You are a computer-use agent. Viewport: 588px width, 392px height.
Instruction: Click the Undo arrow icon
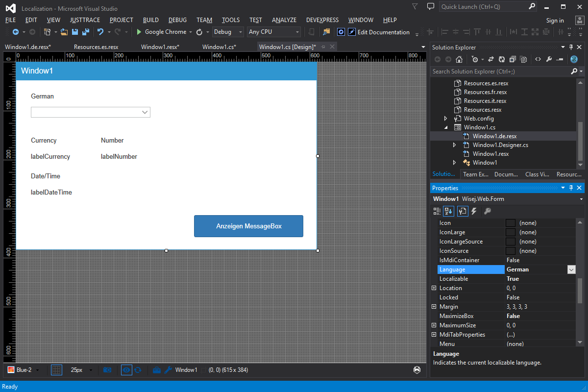click(x=100, y=32)
